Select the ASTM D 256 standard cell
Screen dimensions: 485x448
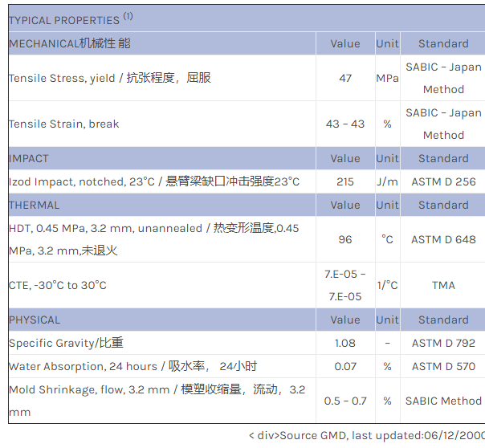[443, 181]
